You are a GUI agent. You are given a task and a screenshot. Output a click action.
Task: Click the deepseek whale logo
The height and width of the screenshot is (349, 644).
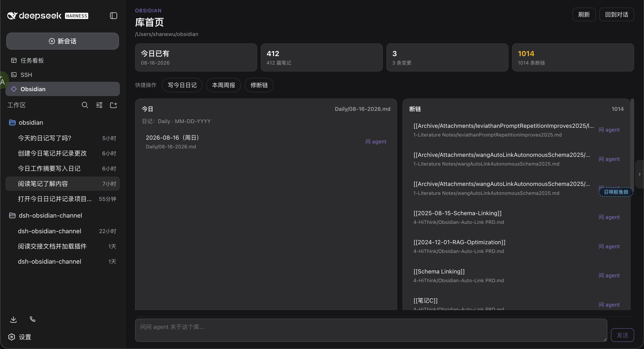12,15
